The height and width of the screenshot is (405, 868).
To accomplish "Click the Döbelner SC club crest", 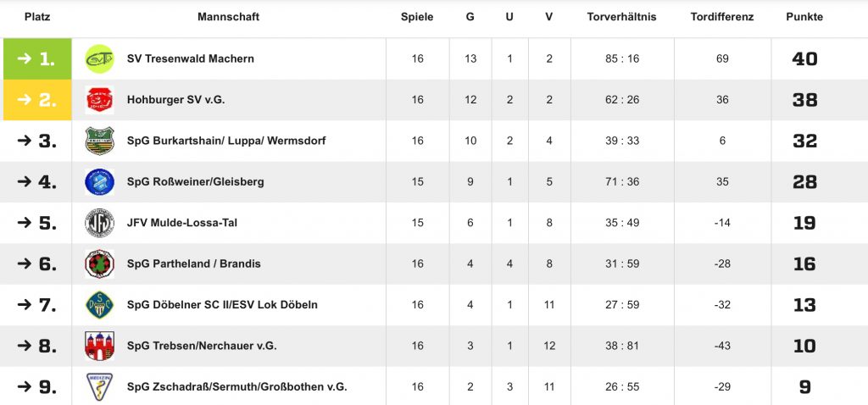I will [x=99, y=304].
